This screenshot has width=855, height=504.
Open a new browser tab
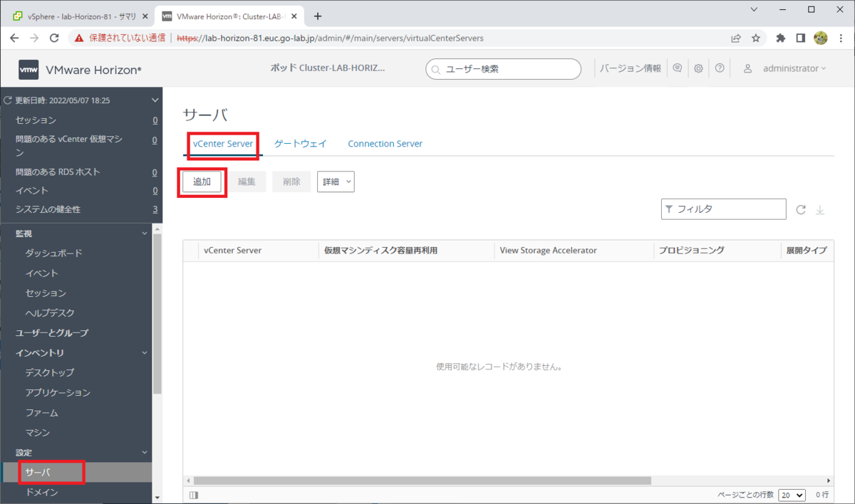point(318,16)
